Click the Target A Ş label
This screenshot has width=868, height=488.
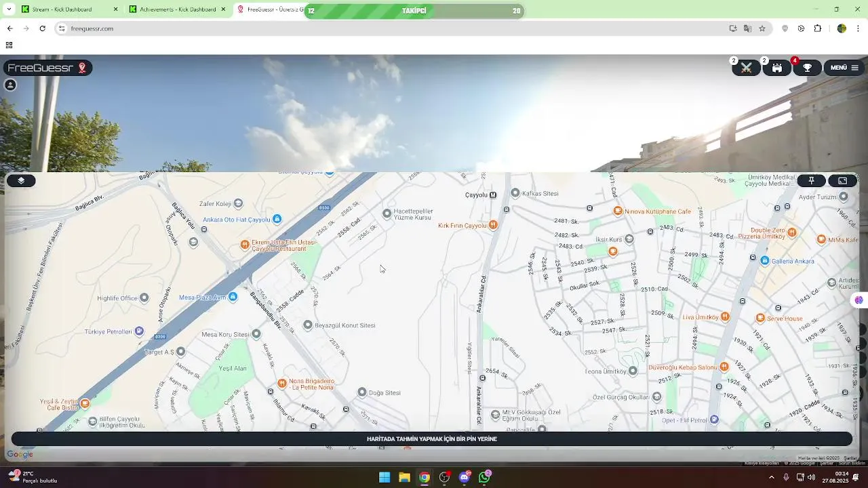pos(159,352)
